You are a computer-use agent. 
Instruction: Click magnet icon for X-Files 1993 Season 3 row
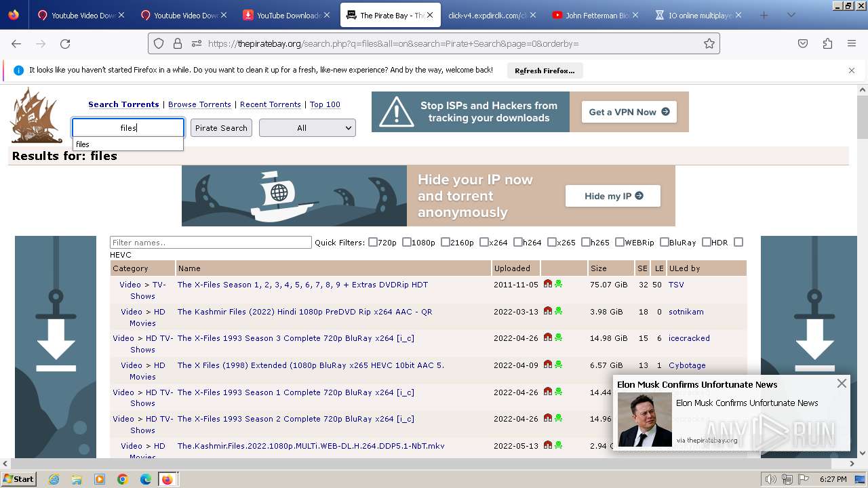(x=548, y=338)
